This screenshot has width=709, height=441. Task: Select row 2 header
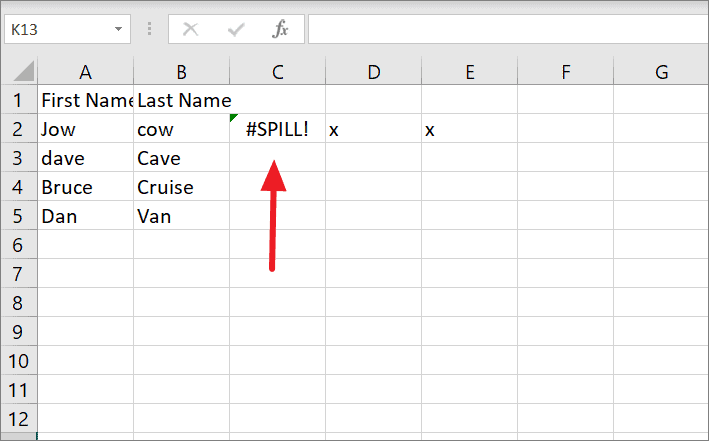click(x=19, y=129)
